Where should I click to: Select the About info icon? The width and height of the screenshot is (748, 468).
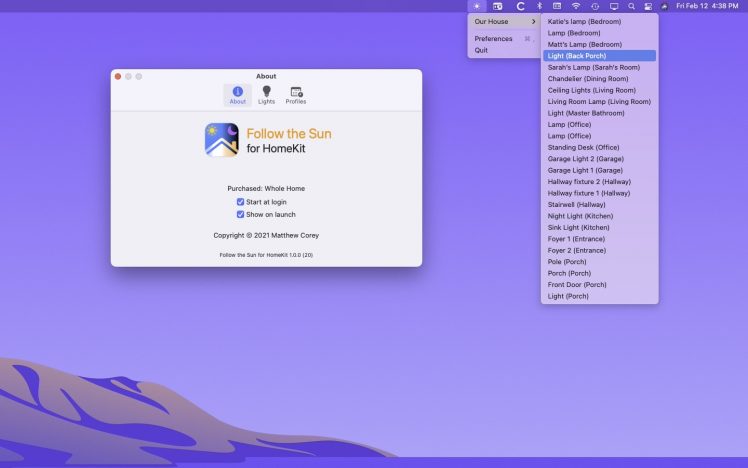click(x=237, y=95)
